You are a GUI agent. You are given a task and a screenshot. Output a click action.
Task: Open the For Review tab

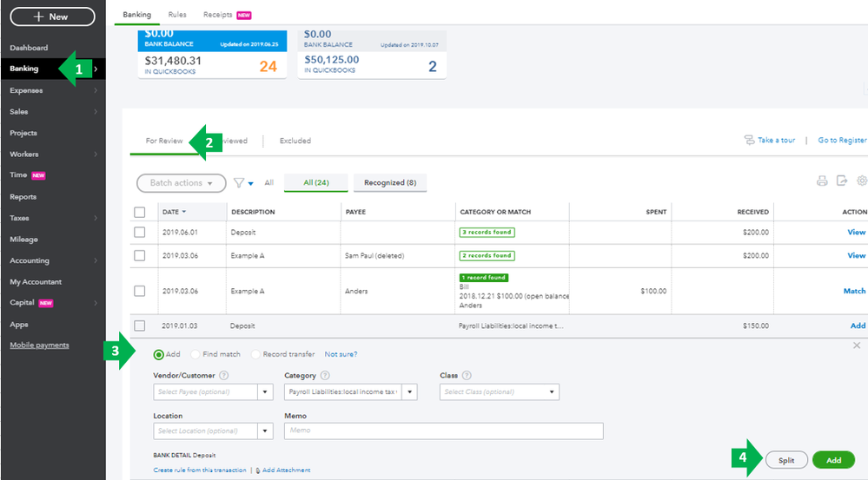coord(164,141)
